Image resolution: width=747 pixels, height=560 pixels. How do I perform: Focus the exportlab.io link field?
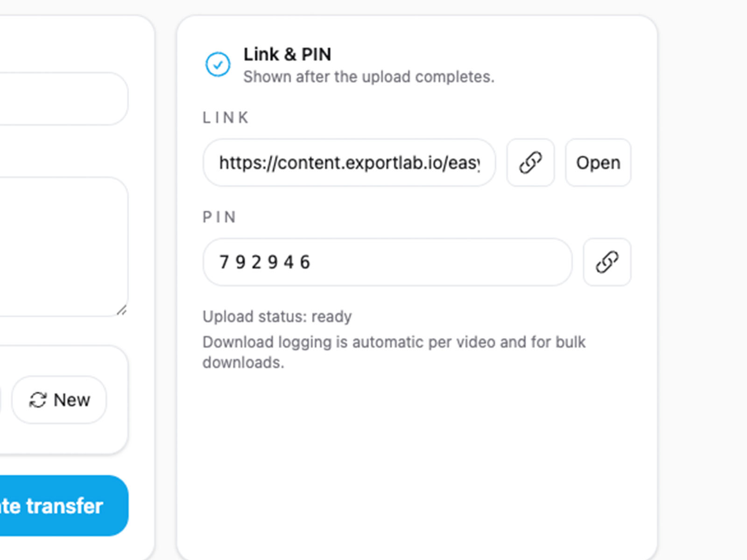(x=349, y=163)
